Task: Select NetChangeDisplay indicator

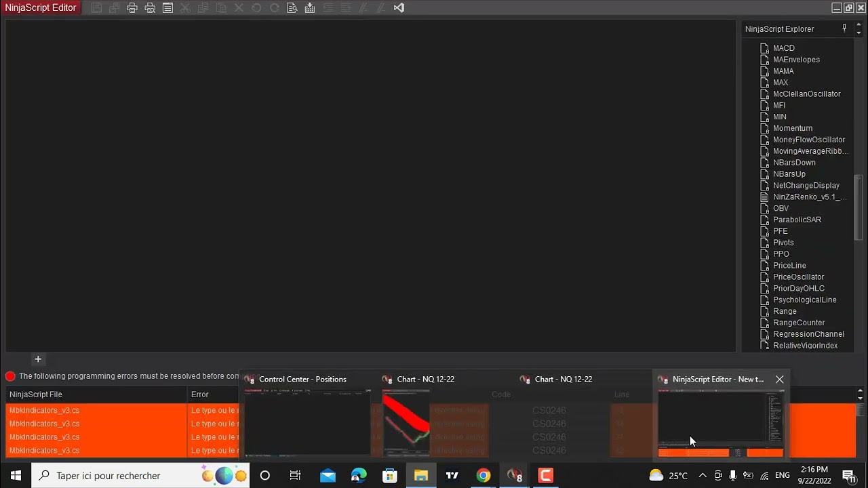Action: [x=806, y=186]
